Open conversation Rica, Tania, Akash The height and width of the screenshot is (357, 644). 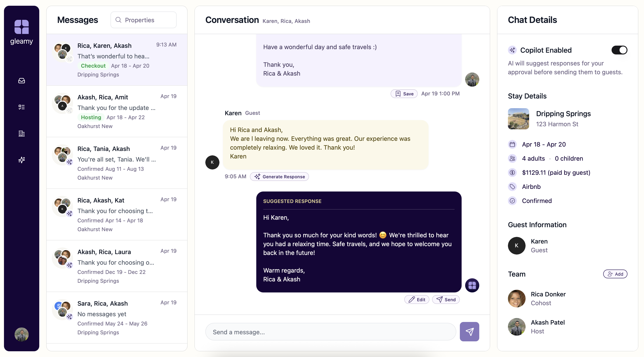point(117,163)
